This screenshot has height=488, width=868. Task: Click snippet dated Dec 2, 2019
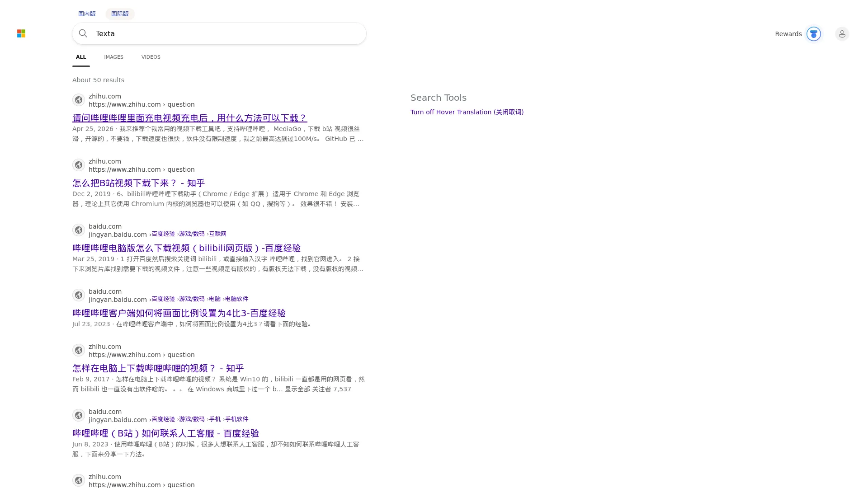pos(216,199)
